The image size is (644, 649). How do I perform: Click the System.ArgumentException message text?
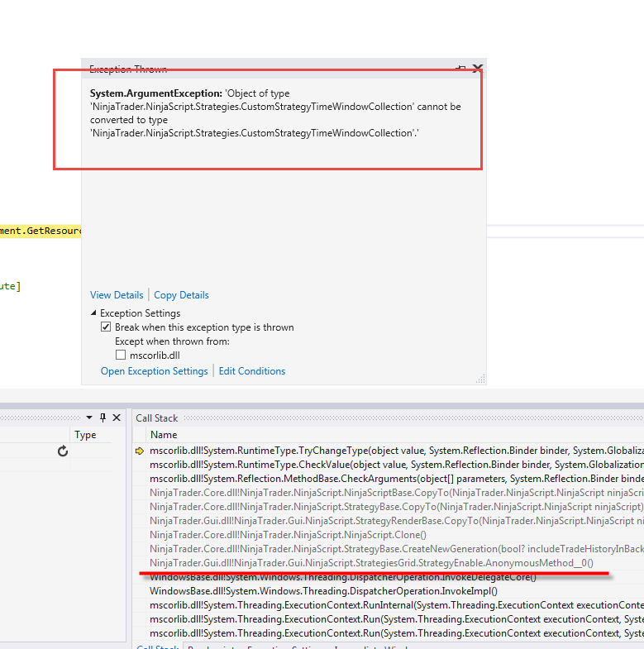[275, 113]
